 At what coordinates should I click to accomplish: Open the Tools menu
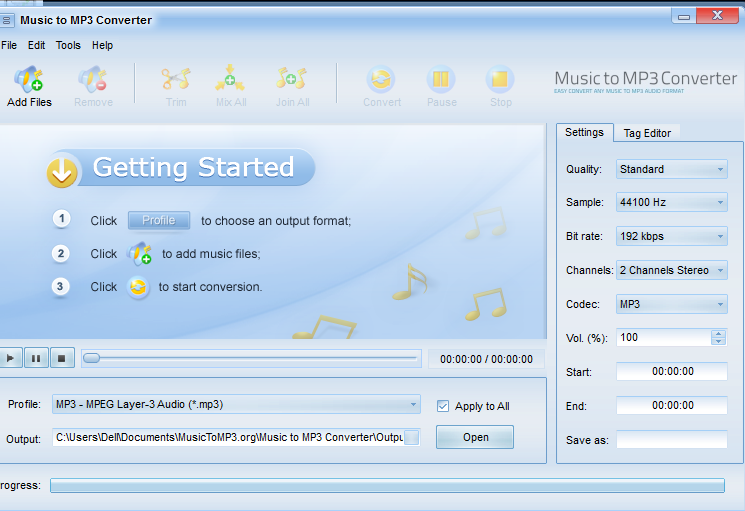pyautogui.click(x=68, y=45)
